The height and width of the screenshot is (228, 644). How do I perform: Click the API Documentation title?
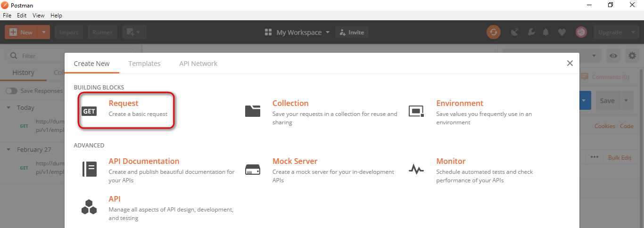pos(144,161)
